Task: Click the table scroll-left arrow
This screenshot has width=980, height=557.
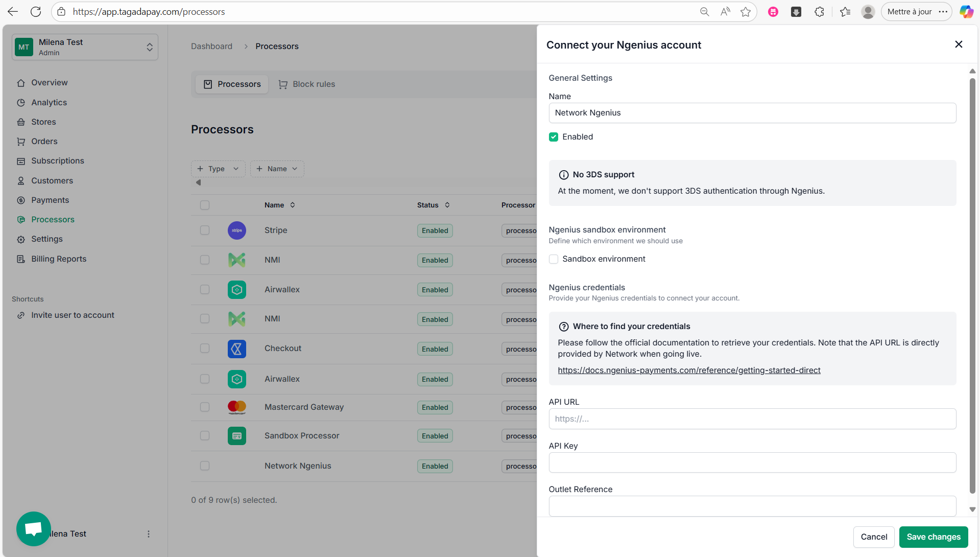Action: 199,182
